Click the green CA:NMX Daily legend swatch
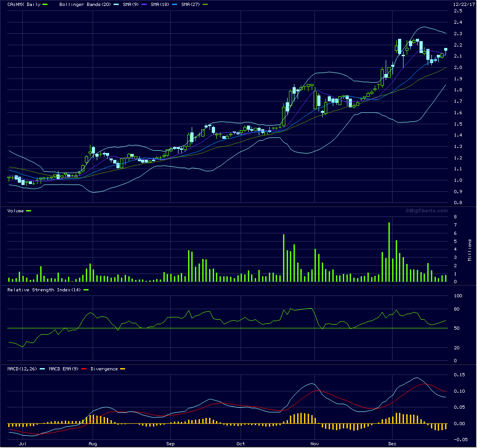The width and height of the screenshot is (477, 448). 45,5
